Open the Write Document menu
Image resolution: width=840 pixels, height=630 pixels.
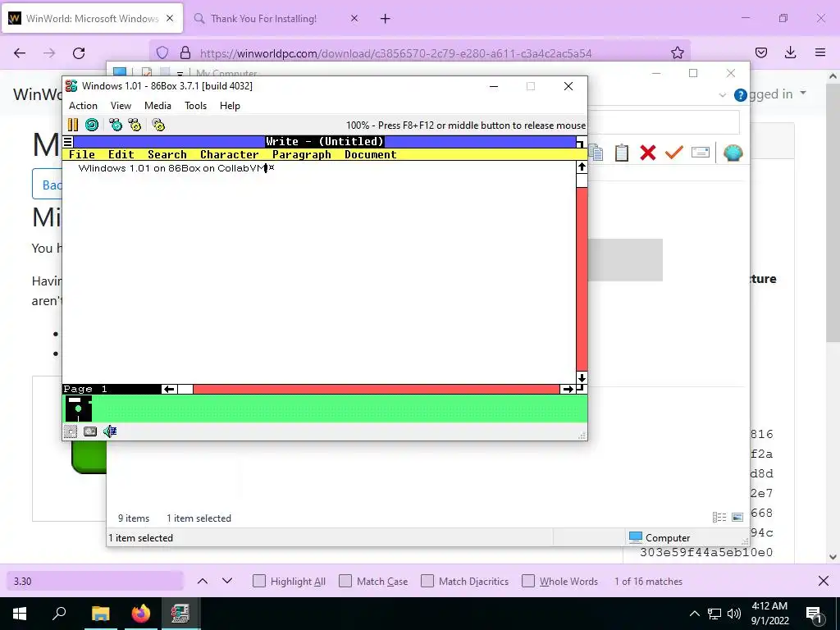coord(370,154)
